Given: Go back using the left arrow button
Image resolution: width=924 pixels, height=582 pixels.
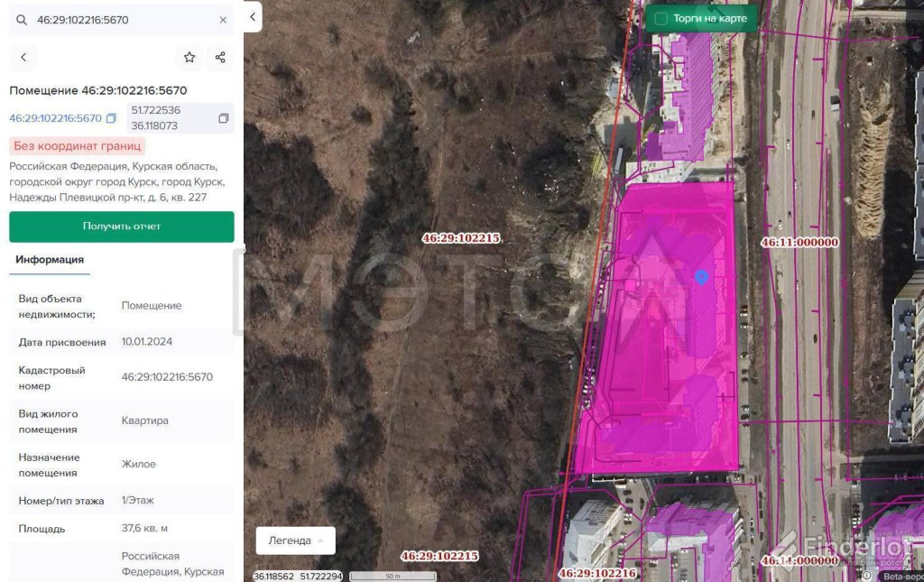Looking at the screenshot, I should [x=23, y=58].
